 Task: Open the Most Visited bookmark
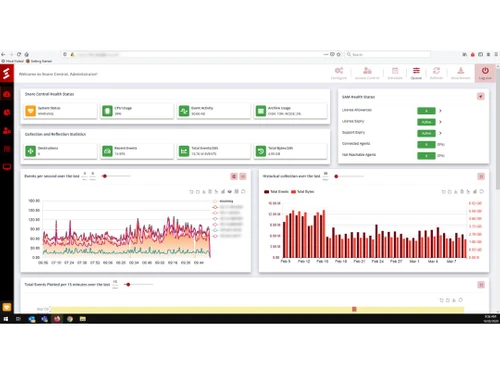(12, 61)
